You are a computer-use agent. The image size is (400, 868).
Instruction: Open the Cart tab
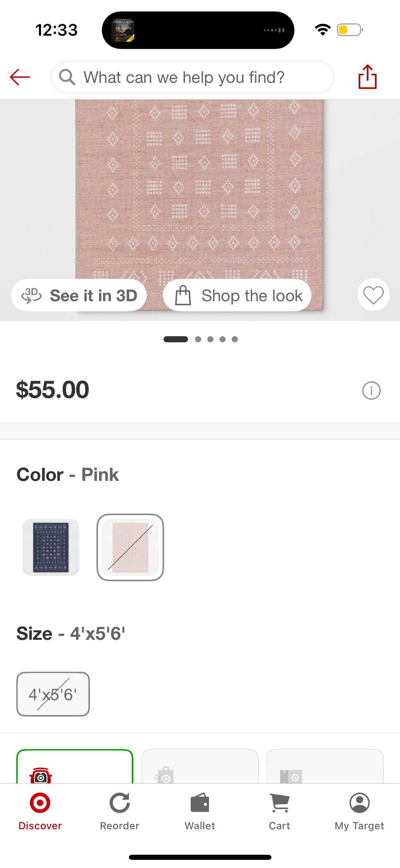279,811
